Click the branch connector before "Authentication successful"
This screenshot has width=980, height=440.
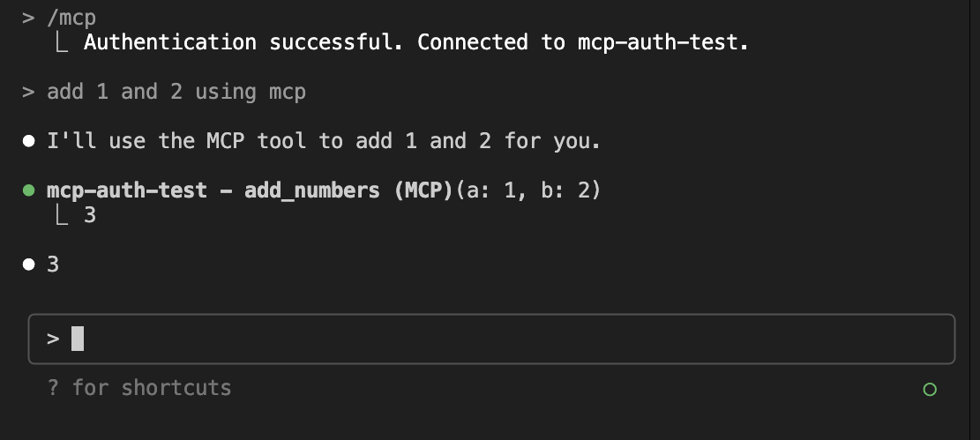click(62, 42)
